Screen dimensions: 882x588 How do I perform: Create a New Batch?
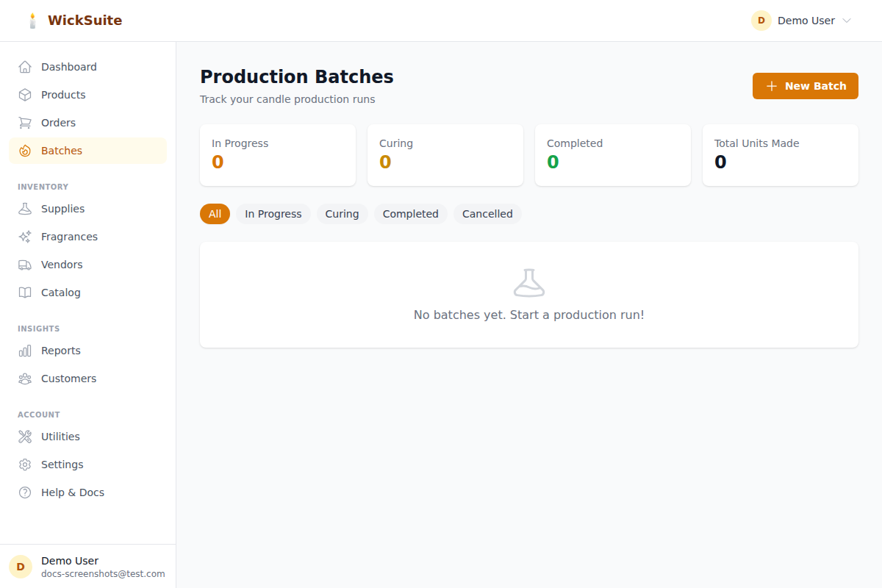[805, 86]
